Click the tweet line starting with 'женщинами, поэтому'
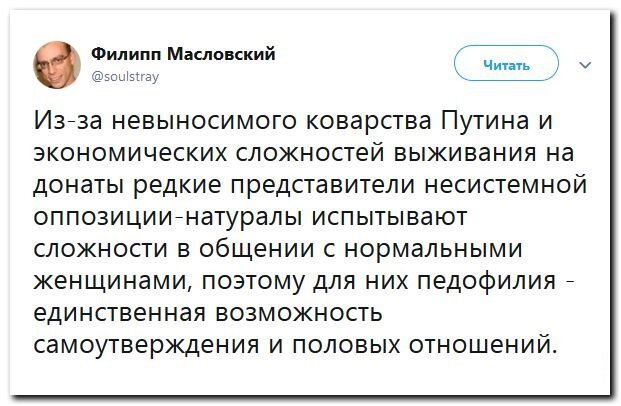621x406 pixels. tap(304, 281)
